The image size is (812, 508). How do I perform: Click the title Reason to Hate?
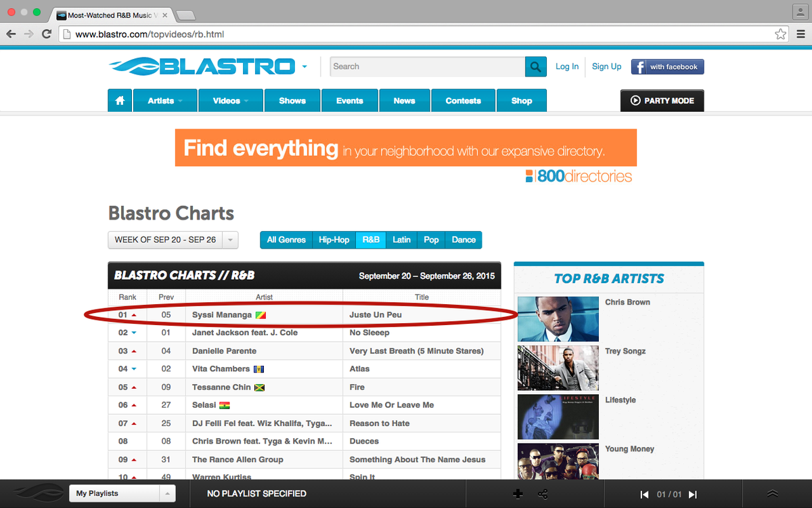pos(380,423)
